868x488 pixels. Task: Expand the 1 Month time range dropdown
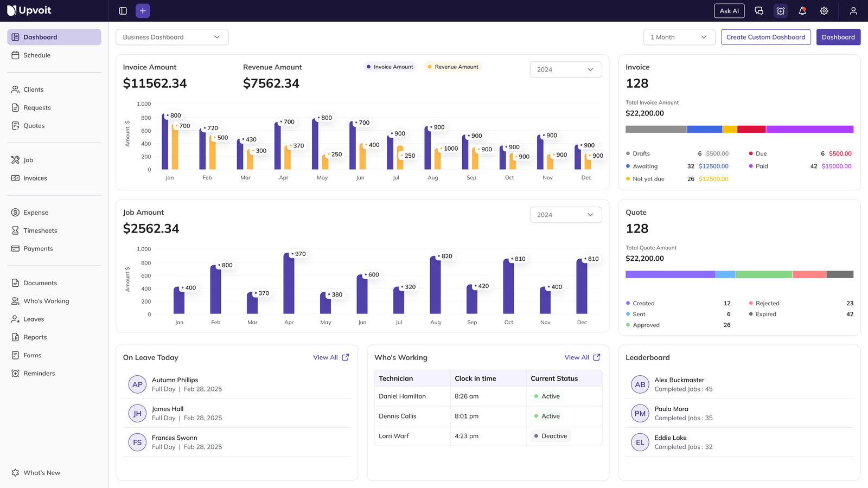(679, 37)
